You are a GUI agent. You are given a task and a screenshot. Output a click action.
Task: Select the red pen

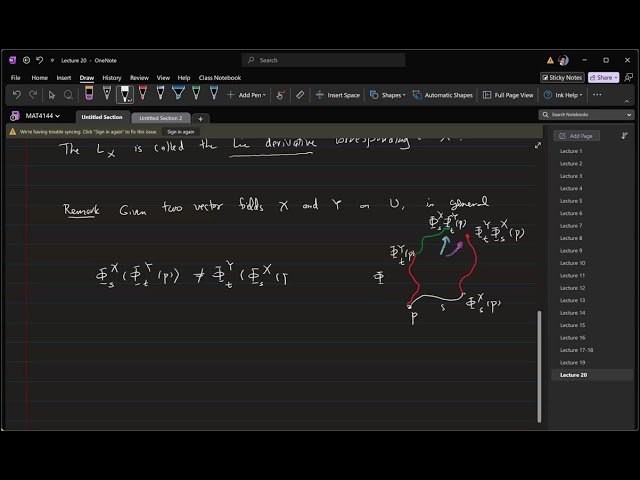(x=143, y=94)
